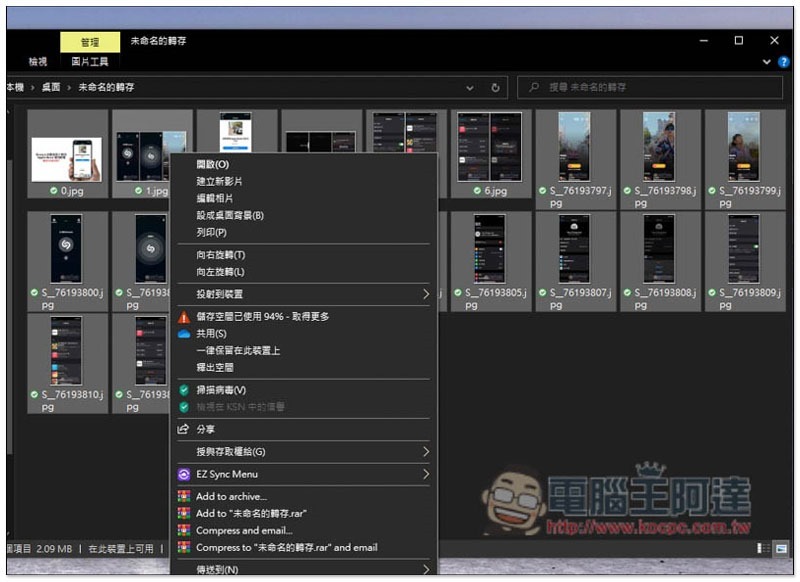The image size is (800, 582).
Task: Click Compress and email... option
Action: pyautogui.click(x=244, y=531)
